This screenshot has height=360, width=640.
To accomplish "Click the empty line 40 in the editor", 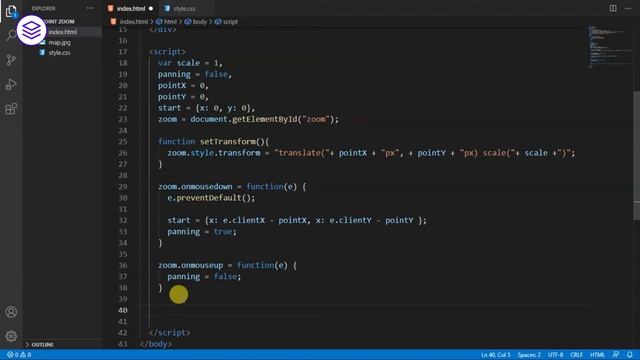I will 363,310.
